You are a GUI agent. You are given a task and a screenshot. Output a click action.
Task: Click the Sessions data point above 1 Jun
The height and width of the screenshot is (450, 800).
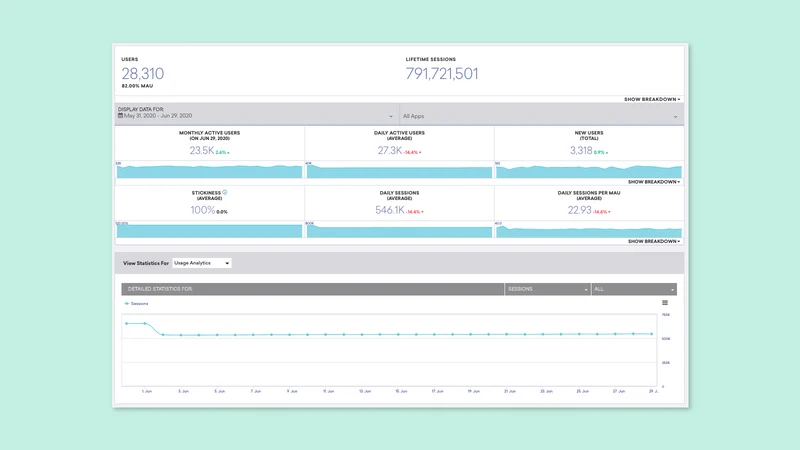coord(145,323)
